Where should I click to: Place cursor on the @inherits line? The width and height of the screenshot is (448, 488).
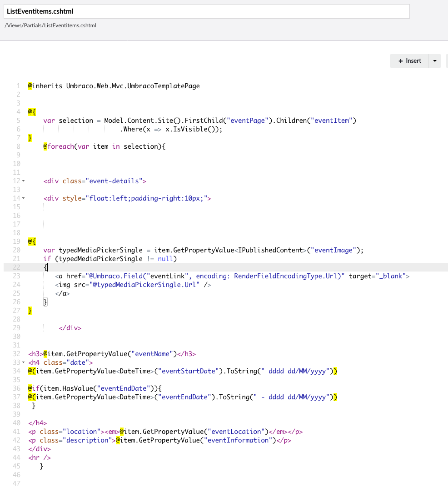tap(114, 86)
